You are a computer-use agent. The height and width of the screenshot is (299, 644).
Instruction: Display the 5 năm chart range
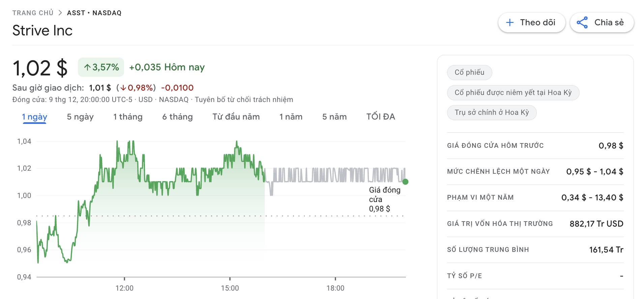click(x=334, y=117)
